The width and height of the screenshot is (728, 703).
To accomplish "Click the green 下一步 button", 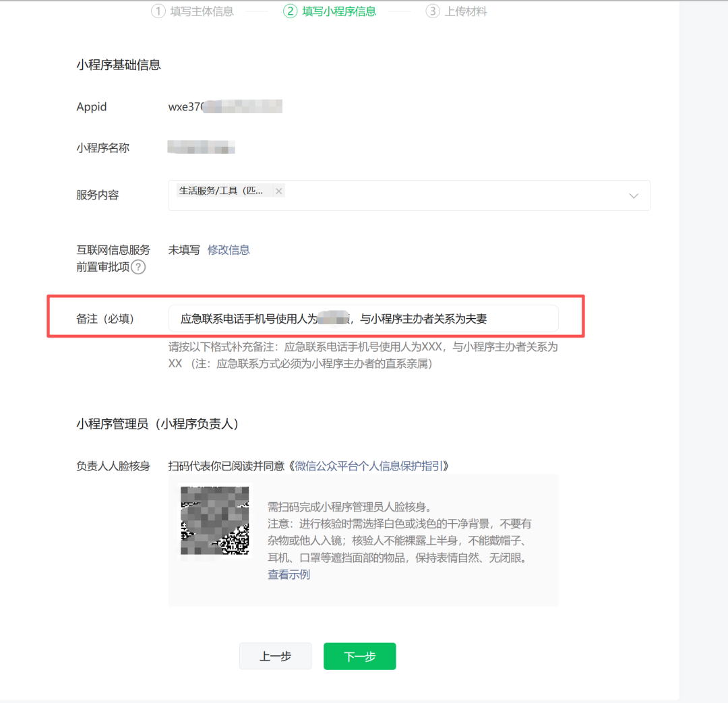I will (360, 656).
